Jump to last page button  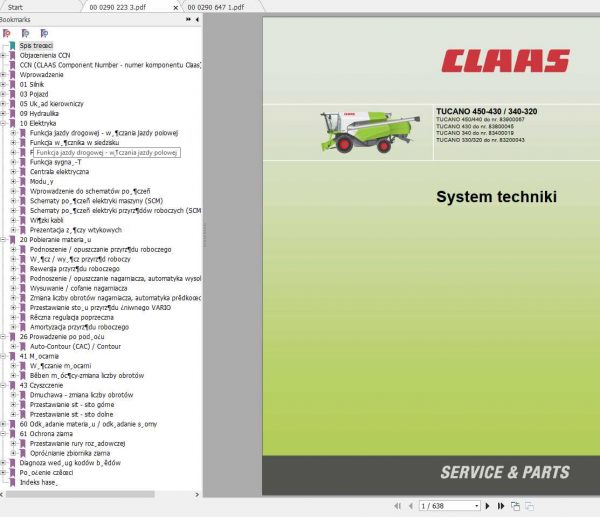pos(501,506)
